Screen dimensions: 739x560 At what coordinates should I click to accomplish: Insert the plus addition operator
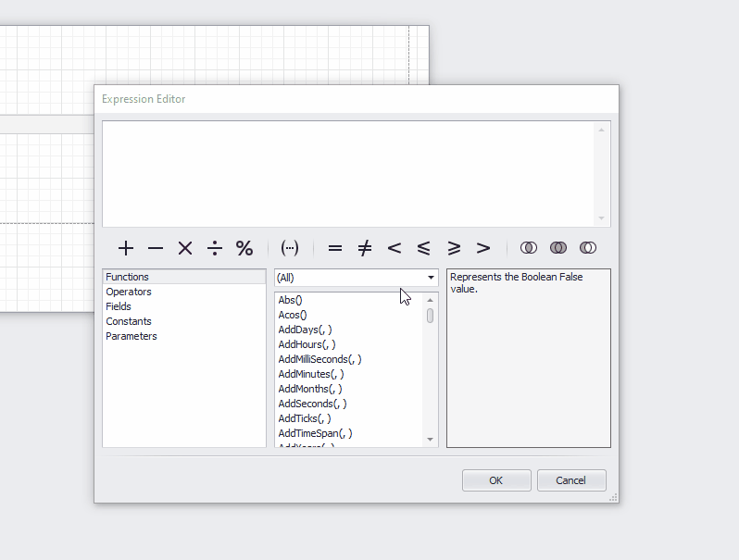[126, 248]
